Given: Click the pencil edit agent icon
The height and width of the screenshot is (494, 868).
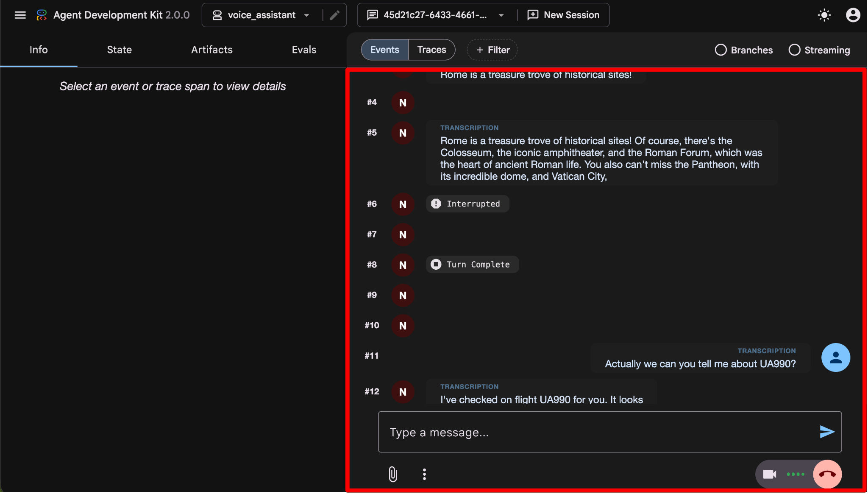Looking at the screenshot, I should [x=334, y=15].
